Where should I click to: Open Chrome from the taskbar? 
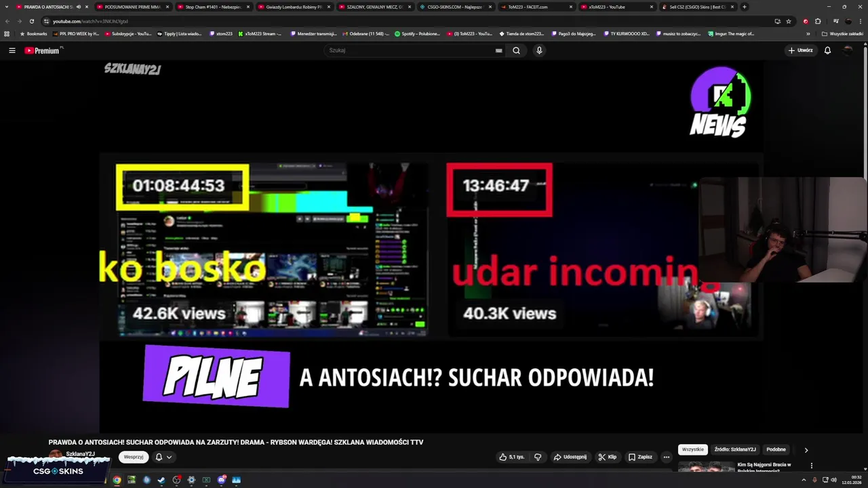[x=117, y=480]
